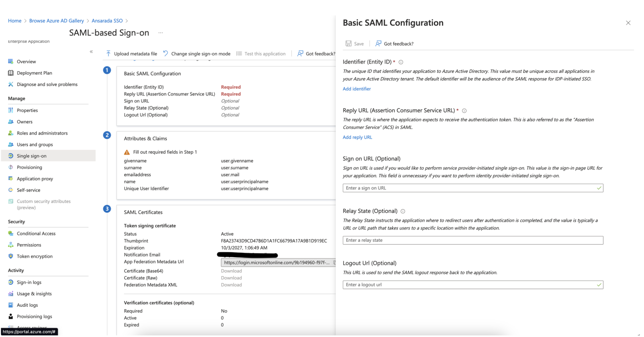Click the Deployment Plan book icon

coord(11,73)
